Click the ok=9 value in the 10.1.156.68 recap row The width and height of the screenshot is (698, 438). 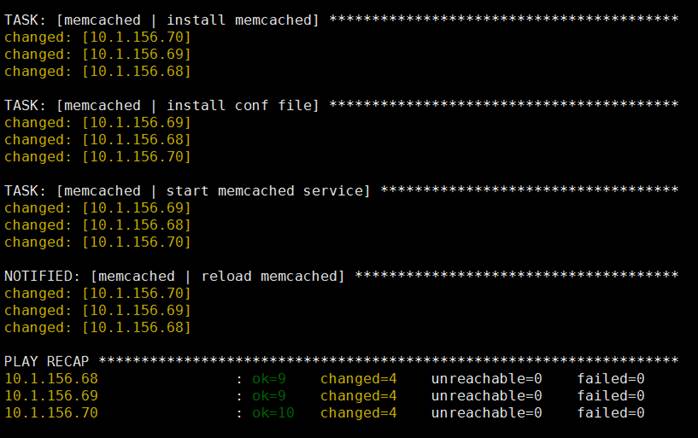(x=269, y=379)
